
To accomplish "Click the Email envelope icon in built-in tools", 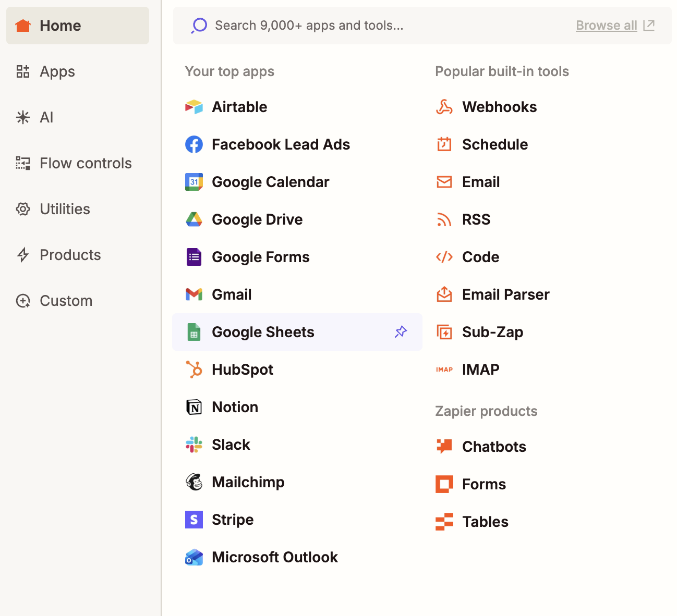I will point(444,182).
